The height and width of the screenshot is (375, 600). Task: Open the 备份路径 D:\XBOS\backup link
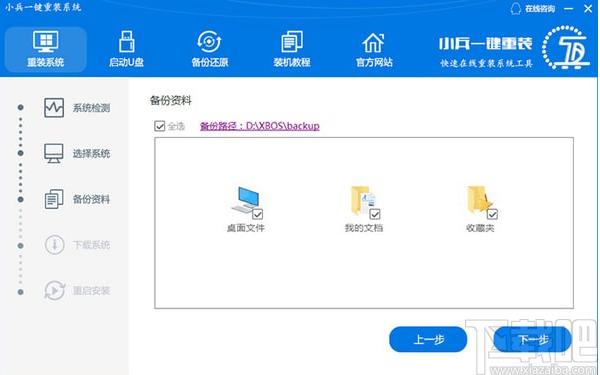click(260, 126)
